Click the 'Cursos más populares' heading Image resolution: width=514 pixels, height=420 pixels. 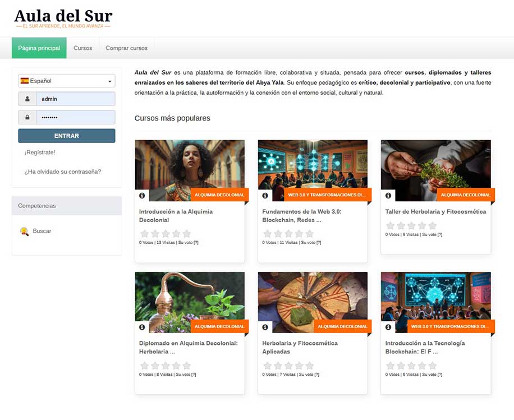(x=172, y=118)
